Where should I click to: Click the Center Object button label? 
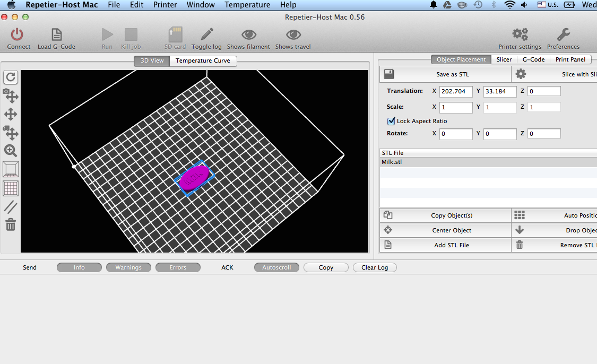tap(452, 230)
